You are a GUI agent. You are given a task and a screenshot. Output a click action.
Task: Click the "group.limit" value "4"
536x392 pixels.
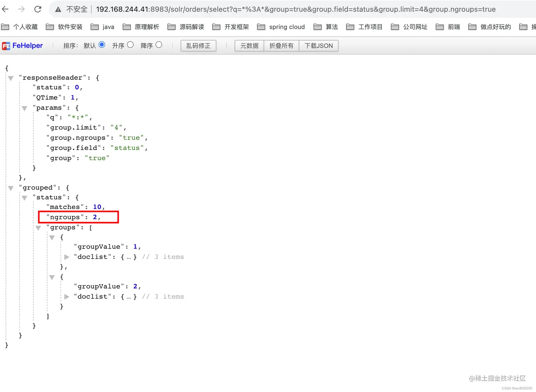tap(116, 128)
